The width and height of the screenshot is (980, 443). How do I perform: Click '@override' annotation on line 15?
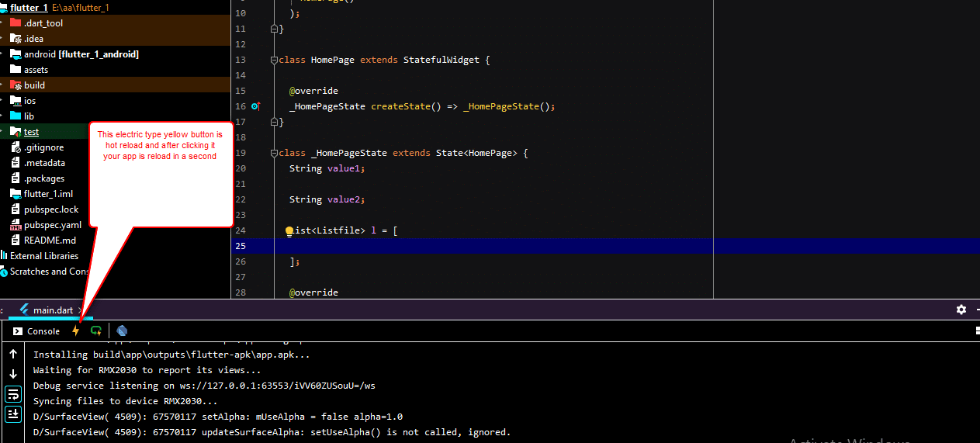(x=313, y=91)
